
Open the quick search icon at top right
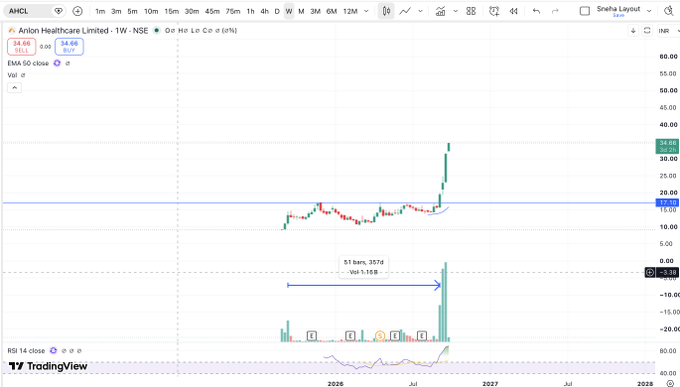pos(669,11)
